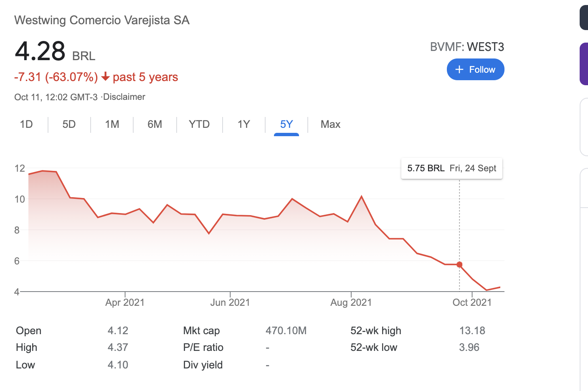
Task: Show the 1Y chart range
Action: click(243, 124)
